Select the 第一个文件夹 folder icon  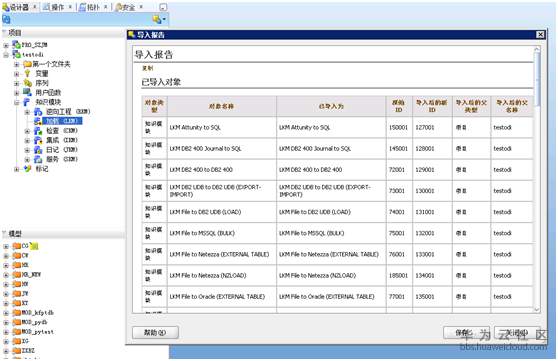(27, 64)
